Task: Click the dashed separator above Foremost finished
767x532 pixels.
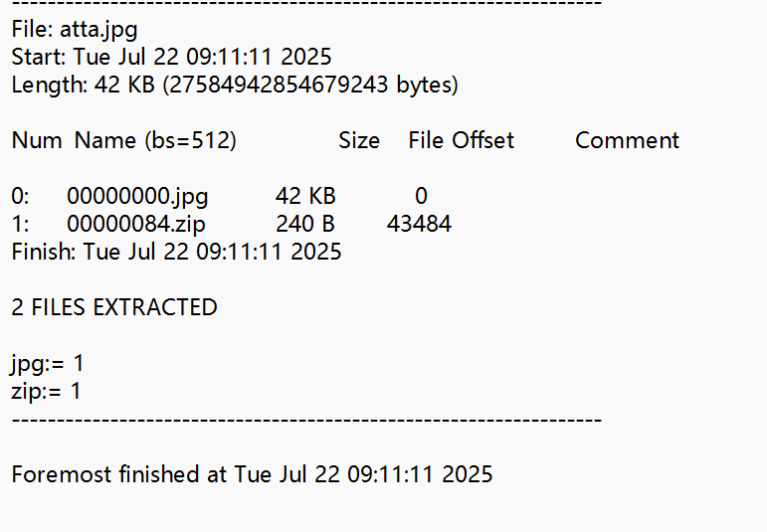Action: click(x=306, y=420)
